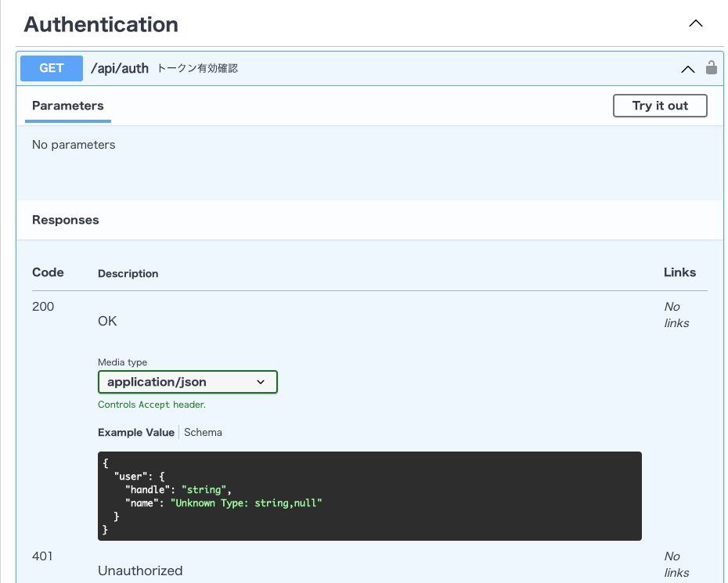Viewport: 728px width, 583px height.
Task: Click the authorization lock icon on /api/auth
Action: (x=712, y=68)
